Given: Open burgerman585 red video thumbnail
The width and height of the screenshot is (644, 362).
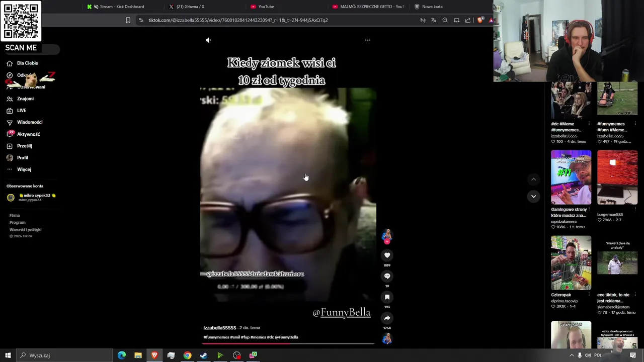Looking at the screenshot, I should point(617,177).
